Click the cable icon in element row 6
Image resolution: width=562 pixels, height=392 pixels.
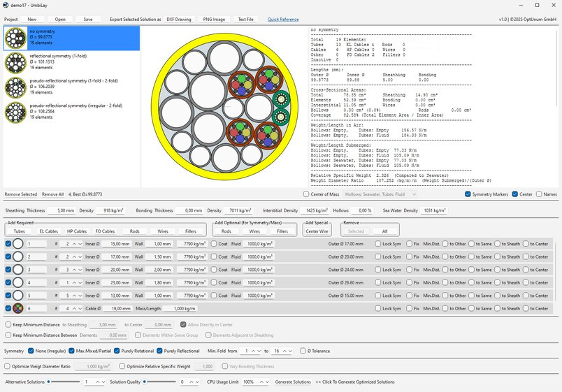click(x=18, y=308)
